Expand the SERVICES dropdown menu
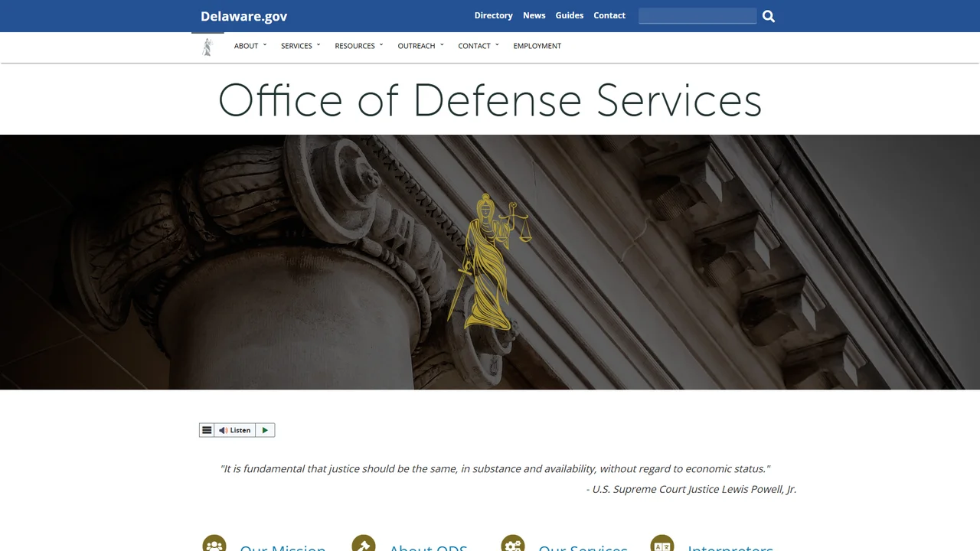980x551 pixels. pos(300,46)
